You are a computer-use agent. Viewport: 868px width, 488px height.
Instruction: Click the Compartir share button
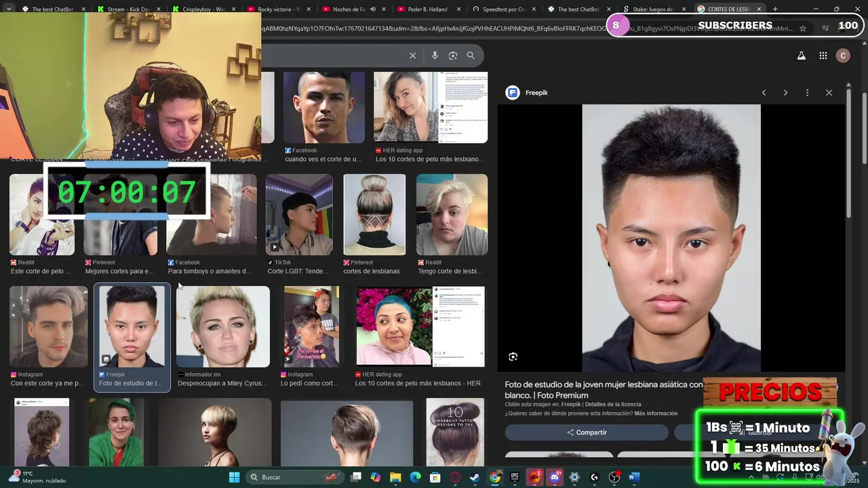[587, 432]
